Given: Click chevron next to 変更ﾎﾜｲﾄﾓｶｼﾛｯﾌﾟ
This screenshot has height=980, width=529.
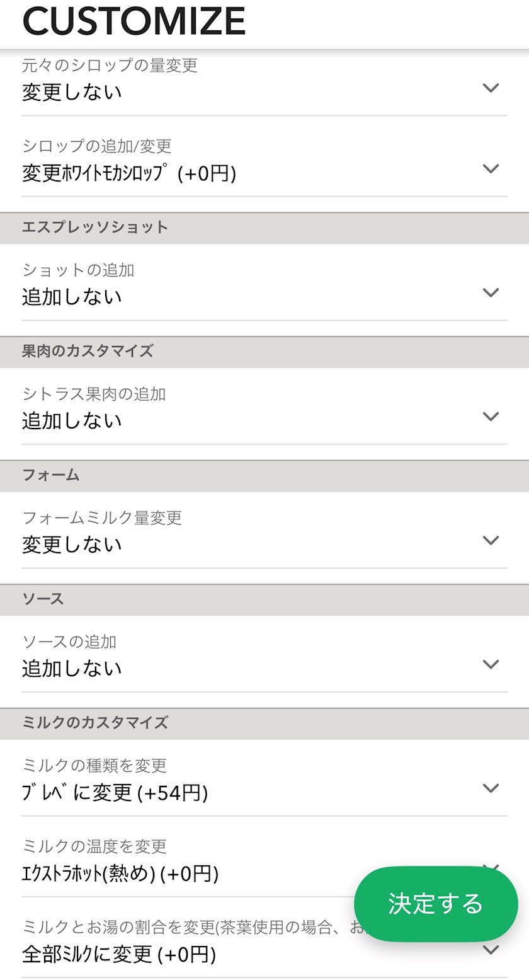Looking at the screenshot, I should click(491, 169).
